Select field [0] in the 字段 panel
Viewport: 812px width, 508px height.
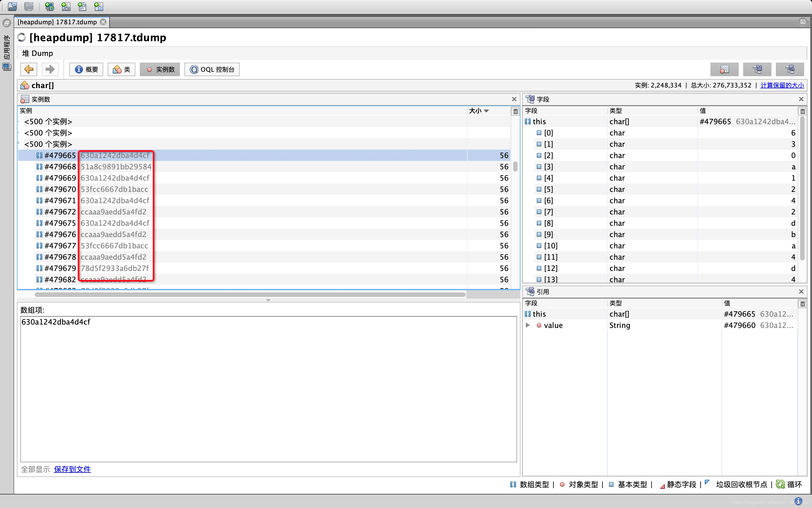(661, 133)
